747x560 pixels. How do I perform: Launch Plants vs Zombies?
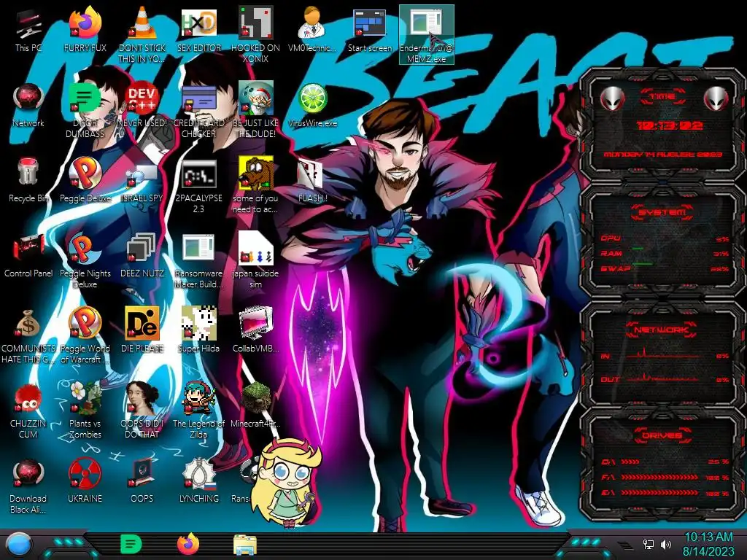click(85, 410)
